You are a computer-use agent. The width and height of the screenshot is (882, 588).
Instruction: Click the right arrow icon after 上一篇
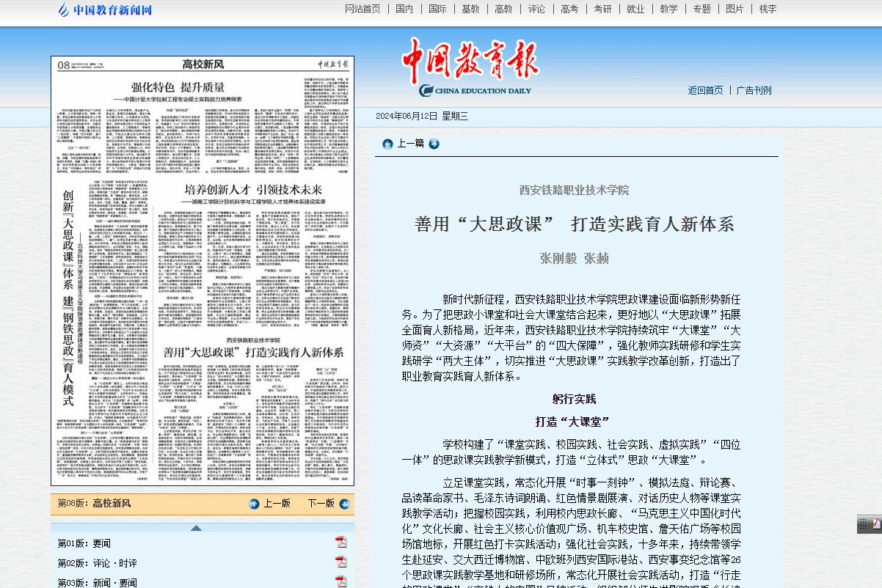tap(434, 144)
